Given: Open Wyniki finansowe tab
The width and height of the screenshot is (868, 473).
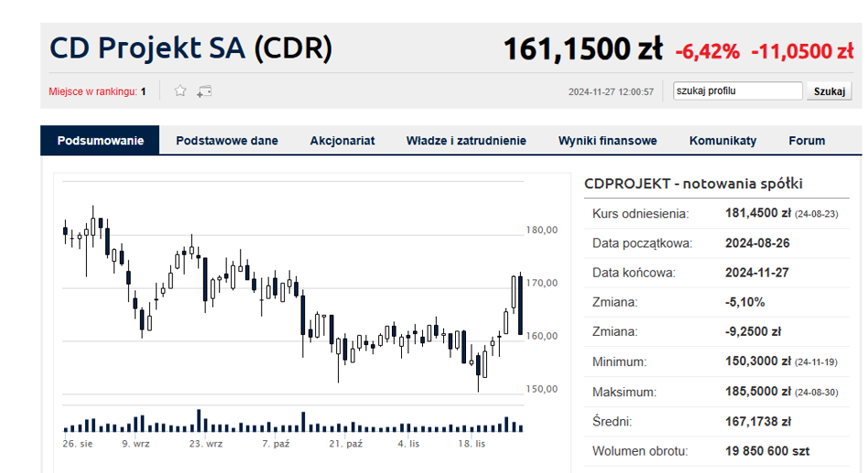Looking at the screenshot, I should click(607, 141).
